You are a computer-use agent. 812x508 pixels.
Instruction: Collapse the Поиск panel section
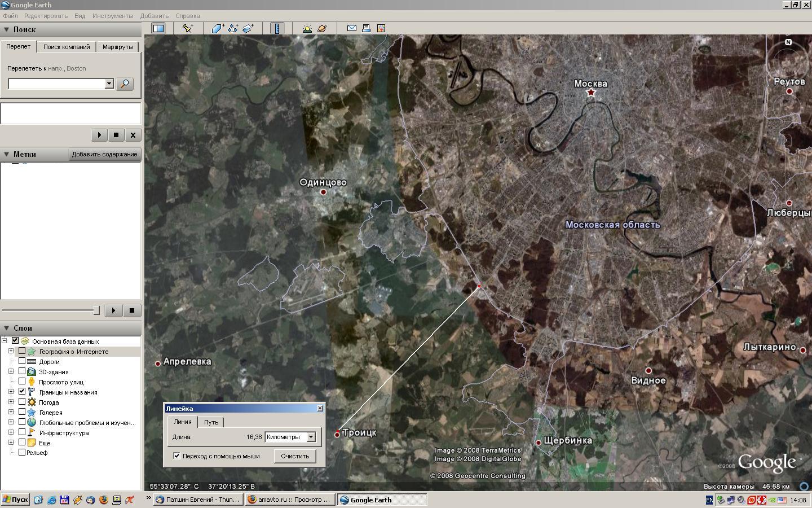click(6, 29)
